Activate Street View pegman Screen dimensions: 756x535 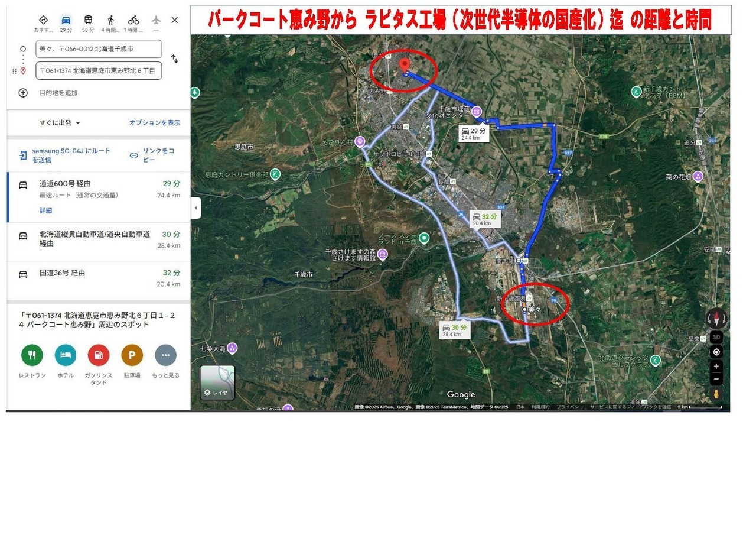pyautogui.click(x=716, y=394)
